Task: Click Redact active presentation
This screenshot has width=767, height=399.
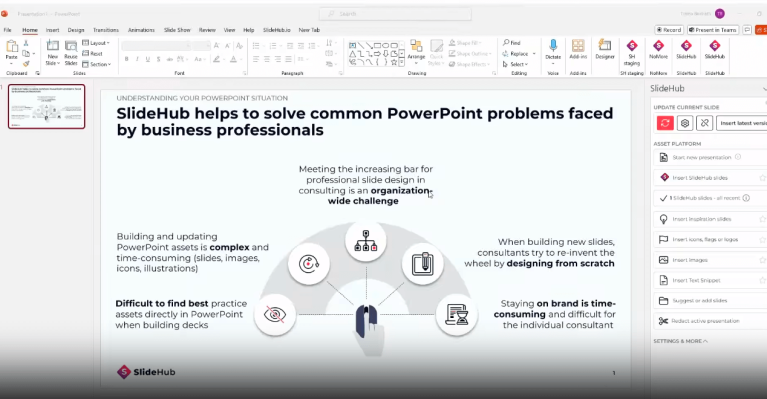Action: coord(710,321)
